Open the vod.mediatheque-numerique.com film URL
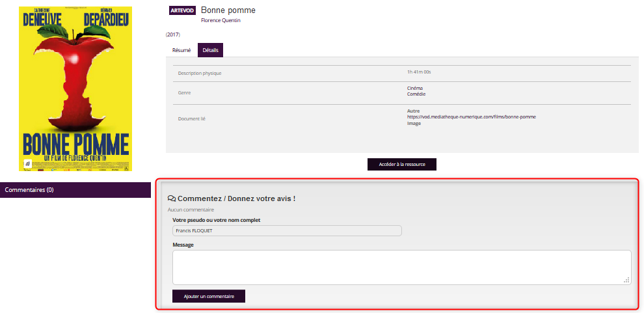644x313 pixels. pyautogui.click(x=472, y=117)
